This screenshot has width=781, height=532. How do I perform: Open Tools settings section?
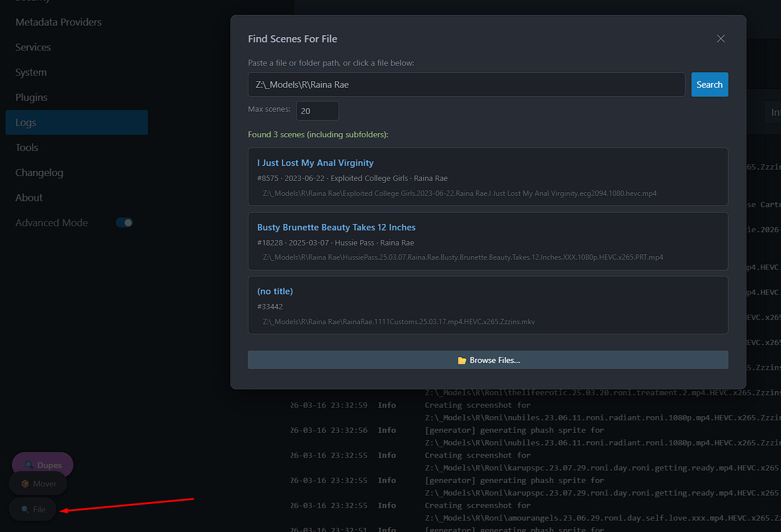(x=27, y=147)
